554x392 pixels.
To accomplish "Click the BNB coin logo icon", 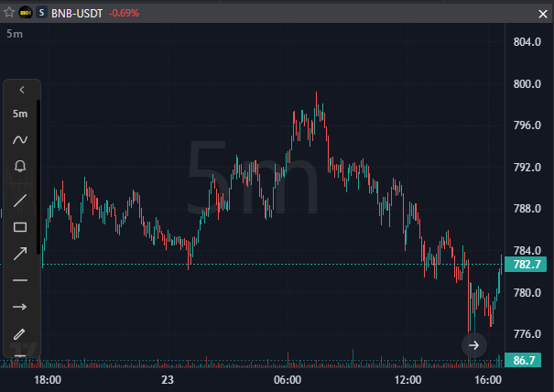I will point(26,13).
